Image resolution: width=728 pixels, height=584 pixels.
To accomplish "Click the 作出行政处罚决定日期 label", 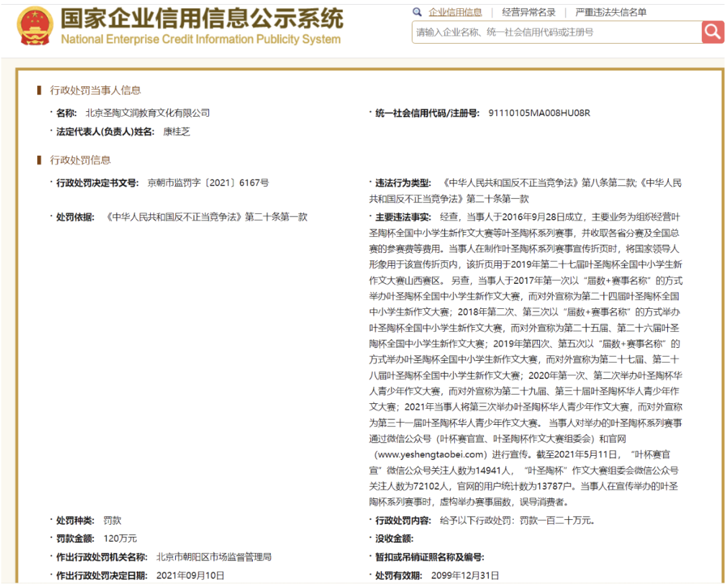I will click(x=102, y=576).
